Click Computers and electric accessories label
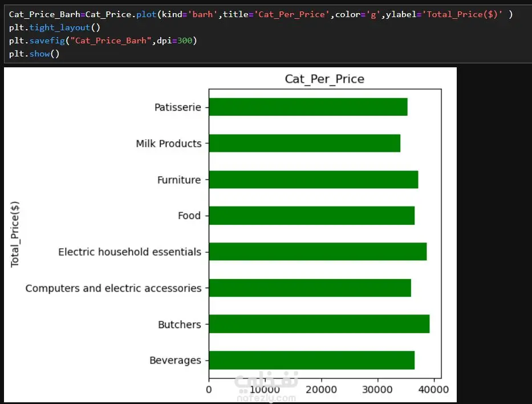Screen dimensions: 532x404 click(x=113, y=288)
